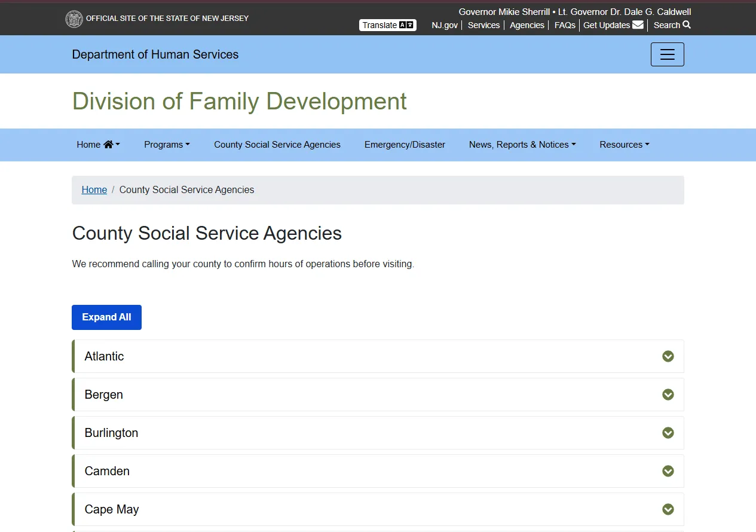Open the NJ.gov link
The image size is (756, 532).
tap(445, 25)
